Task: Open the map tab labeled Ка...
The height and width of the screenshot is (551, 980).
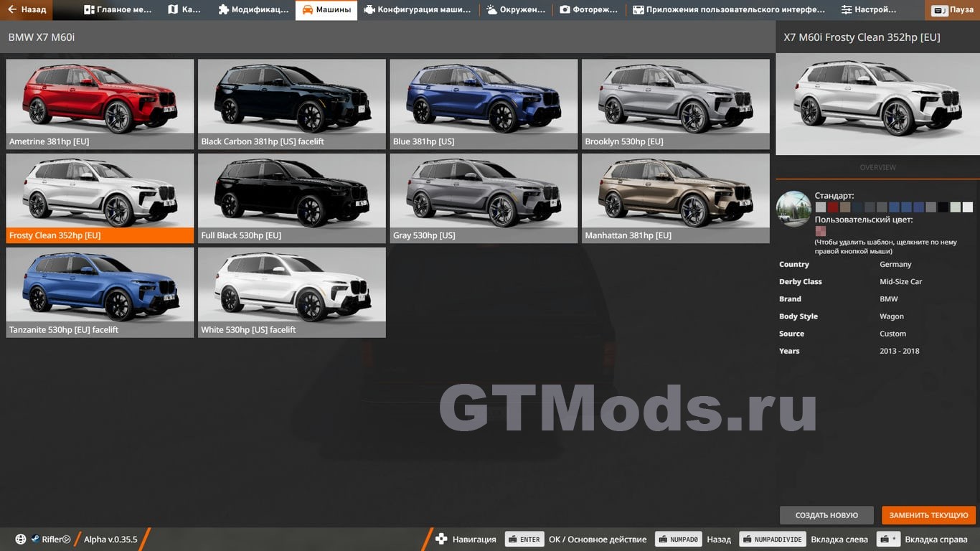Action: (184, 10)
